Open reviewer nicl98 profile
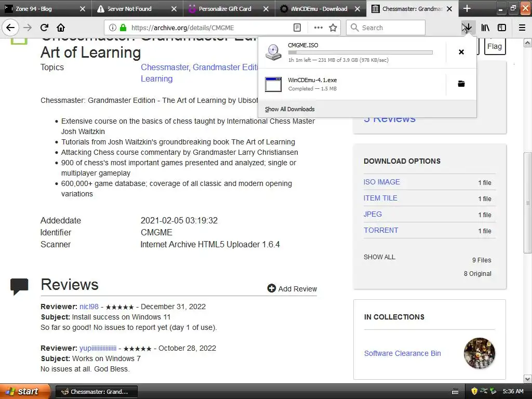Viewport: 532px width, 399px height. pos(89,307)
